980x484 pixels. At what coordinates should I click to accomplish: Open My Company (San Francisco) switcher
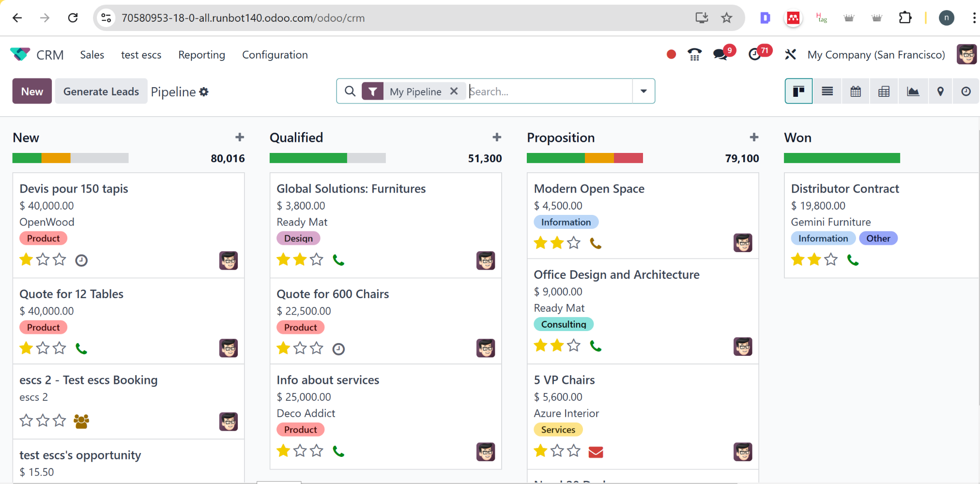(x=876, y=55)
